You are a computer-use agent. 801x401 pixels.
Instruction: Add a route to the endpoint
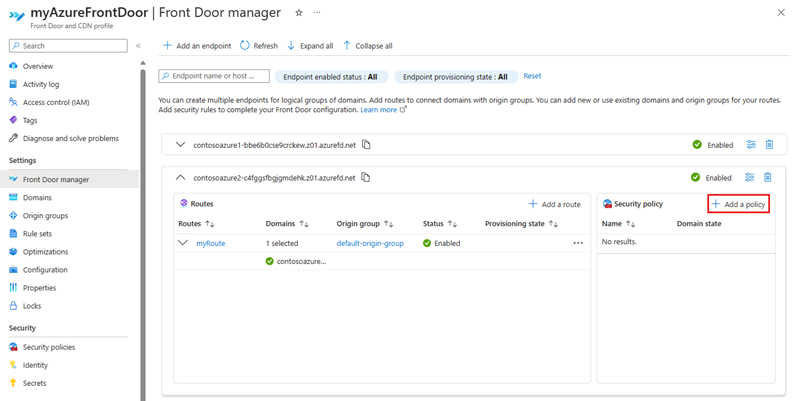(x=555, y=204)
